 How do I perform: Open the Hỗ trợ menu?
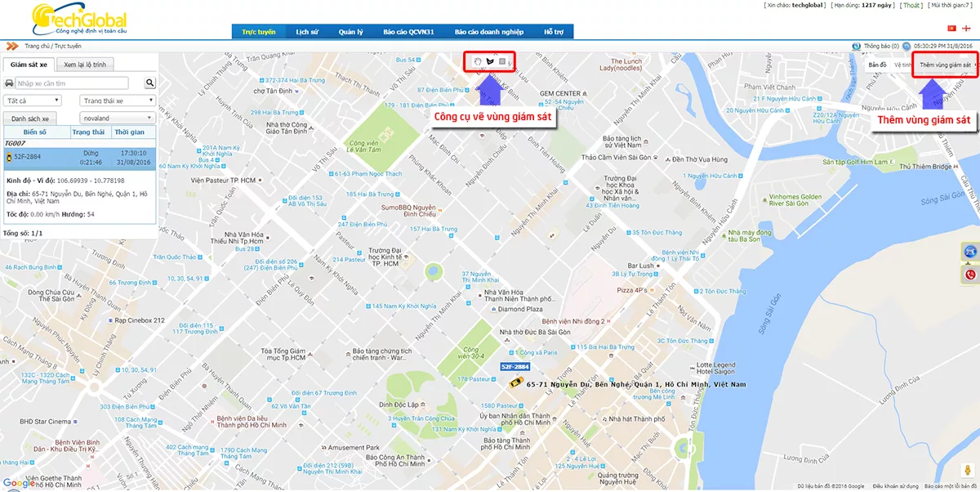click(x=554, y=32)
